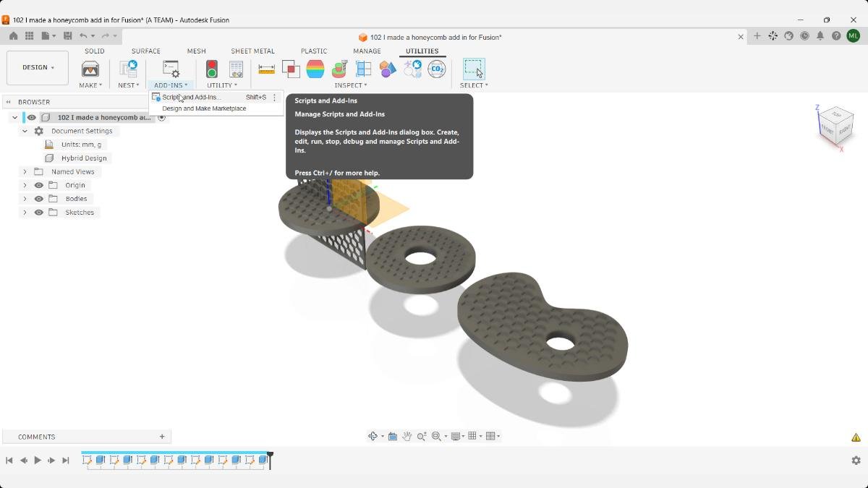Activate the root component radio button
868x488 pixels.
tap(162, 117)
